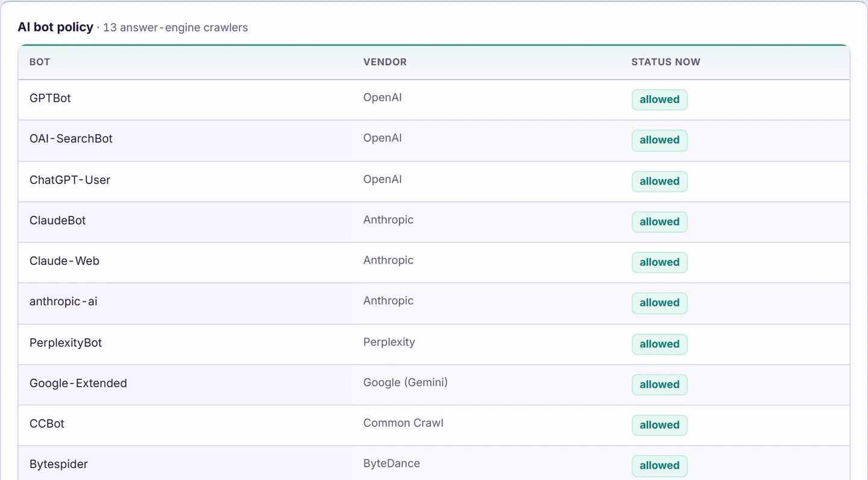Click the allowed badge for anthropic-ai
Screen dimensions: 868x480
tap(659, 303)
